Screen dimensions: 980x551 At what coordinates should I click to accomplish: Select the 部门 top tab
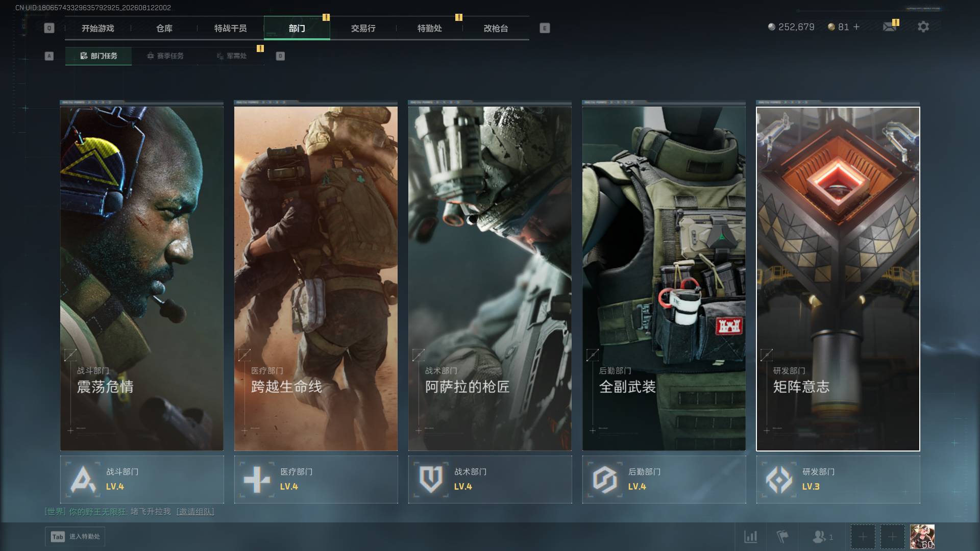(297, 29)
